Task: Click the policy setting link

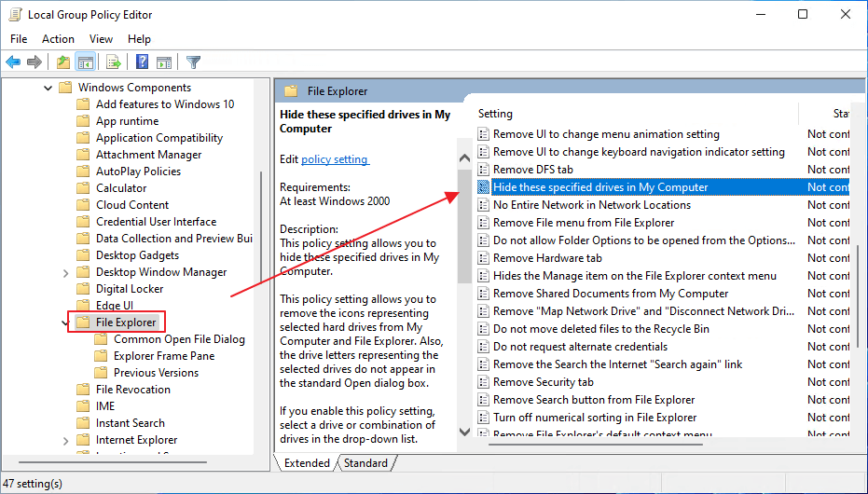Action: click(x=335, y=159)
